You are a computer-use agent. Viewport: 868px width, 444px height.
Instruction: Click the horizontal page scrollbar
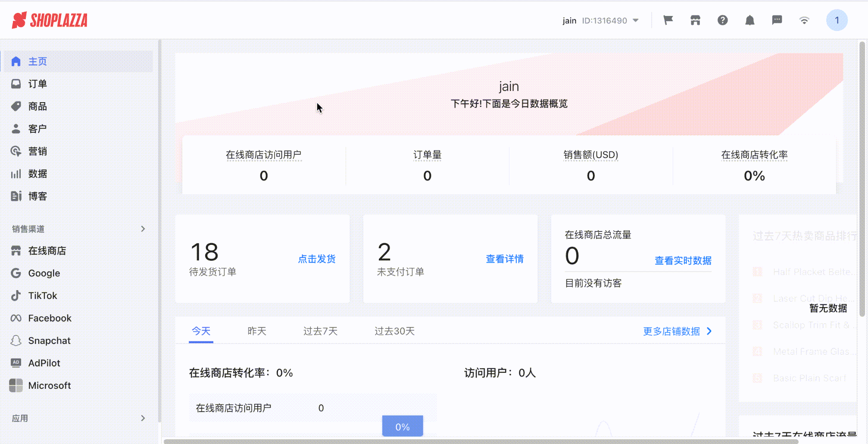[x=481, y=441]
